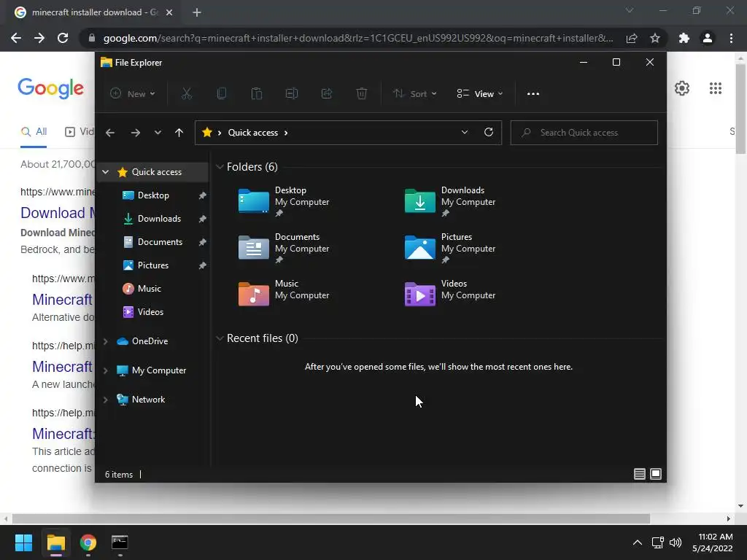Viewport: 747px width, 560px height.
Task: Open the Downloads folder icon in Folders section
Action: click(419, 201)
